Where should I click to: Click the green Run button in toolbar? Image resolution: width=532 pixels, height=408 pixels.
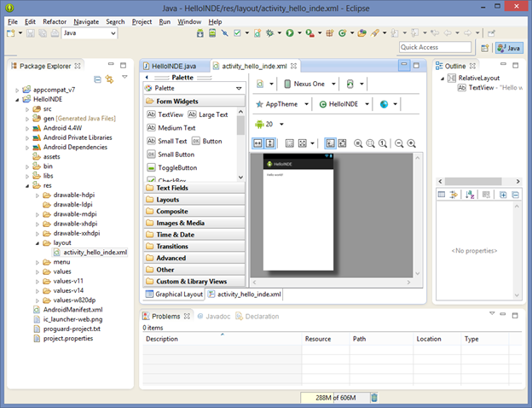pos(290,33)
